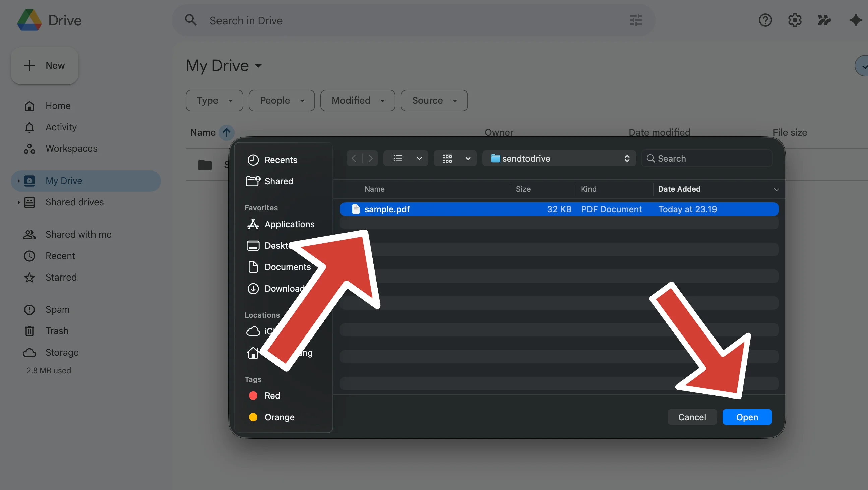This screenshot has width=868, height=490.
Task: Select Applications under Favorites
Action: tap(289, 224)
